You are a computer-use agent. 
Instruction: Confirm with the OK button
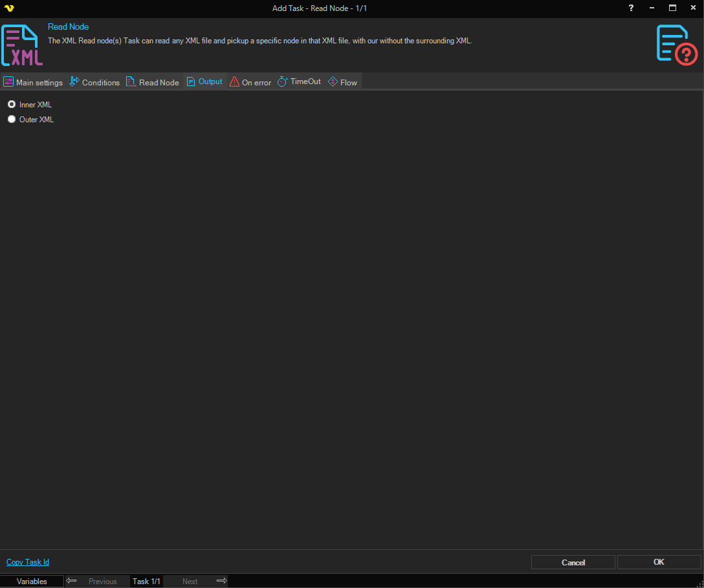pos(659,562)
